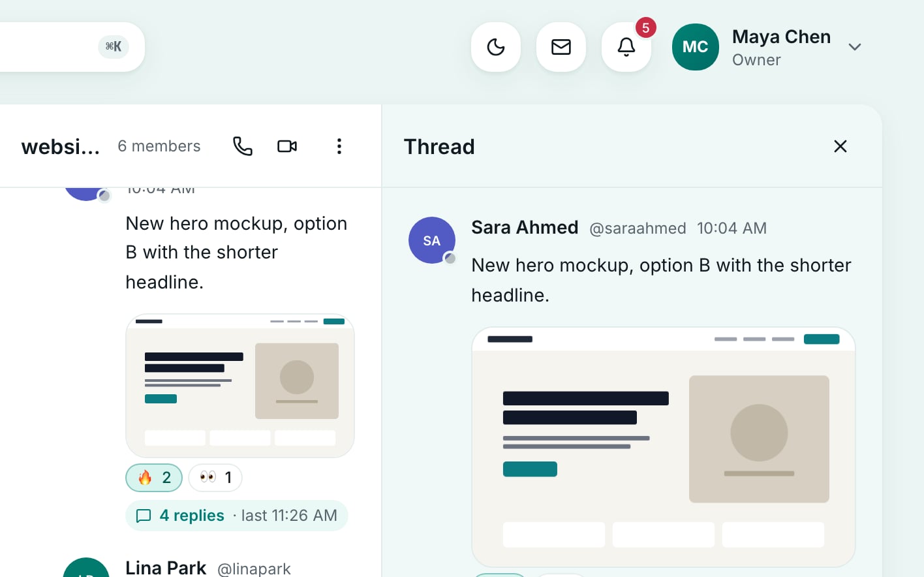
Task: Click the @saraahmed handle
Action: tap(638, 228)
